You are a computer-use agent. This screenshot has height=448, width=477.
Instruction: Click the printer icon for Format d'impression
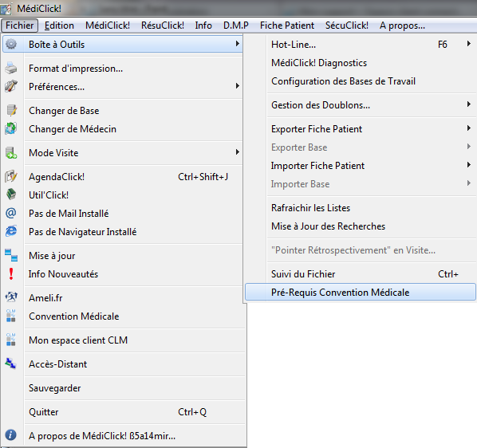(x=11, y=68)
